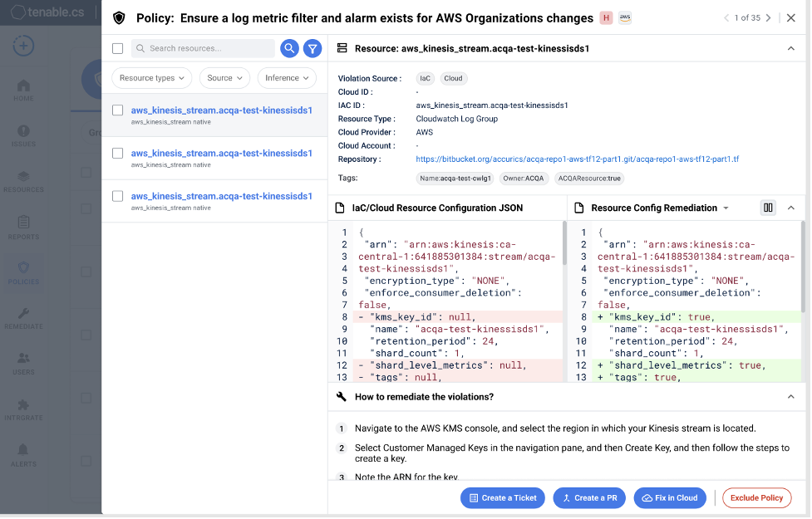
Task: Click remediation step 1 about AWS KMS console
Action: (x=555, y=429)
